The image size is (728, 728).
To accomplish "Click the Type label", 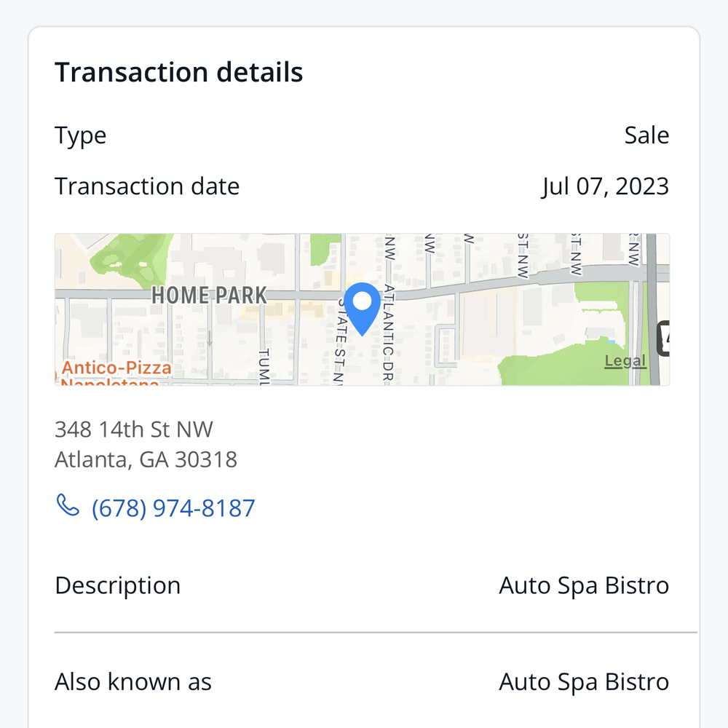I will coord(80,137).
